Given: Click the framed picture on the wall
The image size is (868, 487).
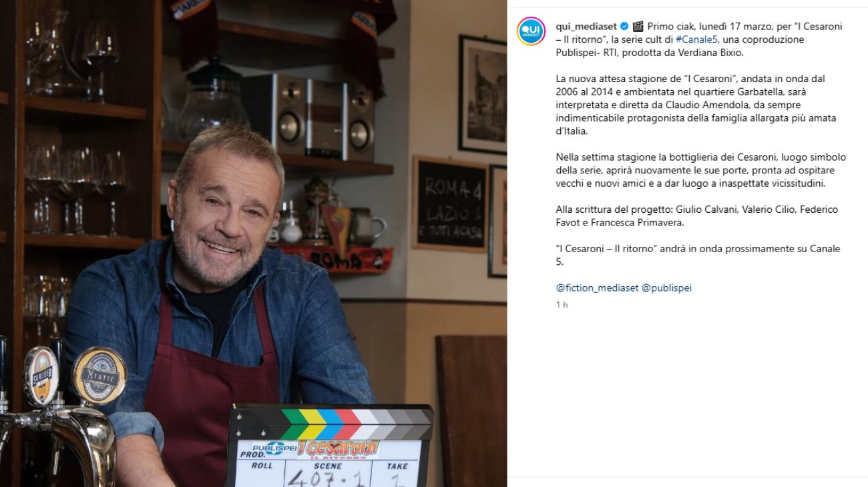Looking at the screenshot, I should point(482,95).
